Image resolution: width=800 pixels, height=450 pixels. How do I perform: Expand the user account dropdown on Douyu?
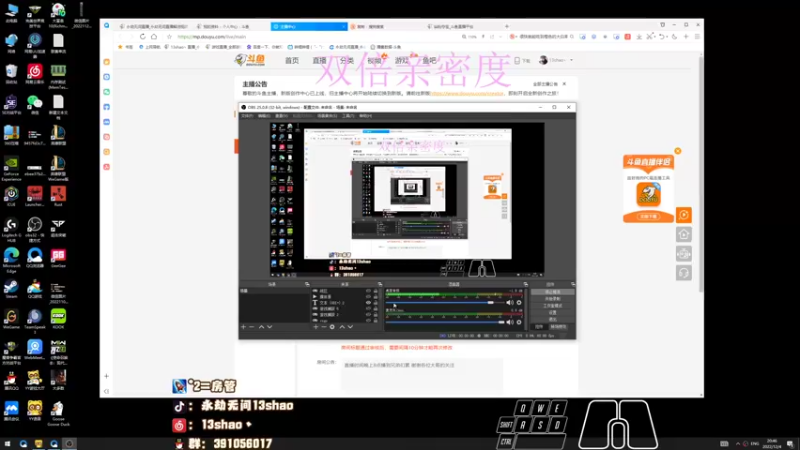(x=571, y=60)
